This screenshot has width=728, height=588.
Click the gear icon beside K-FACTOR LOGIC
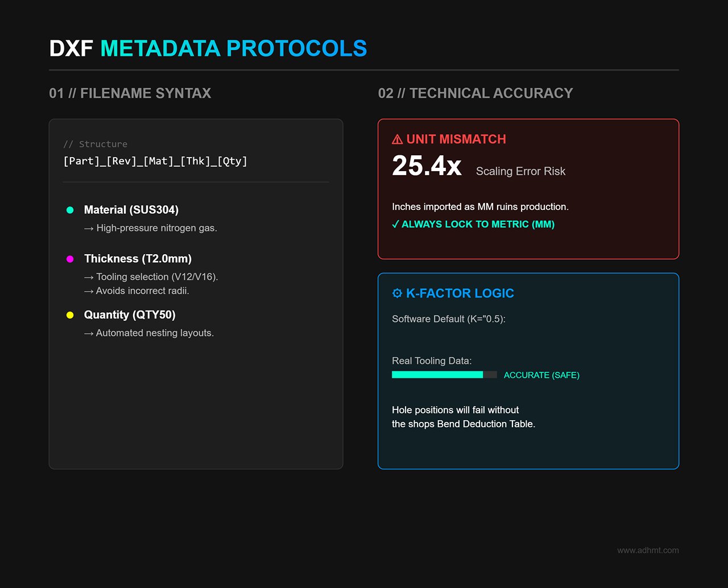click(397, 293)
